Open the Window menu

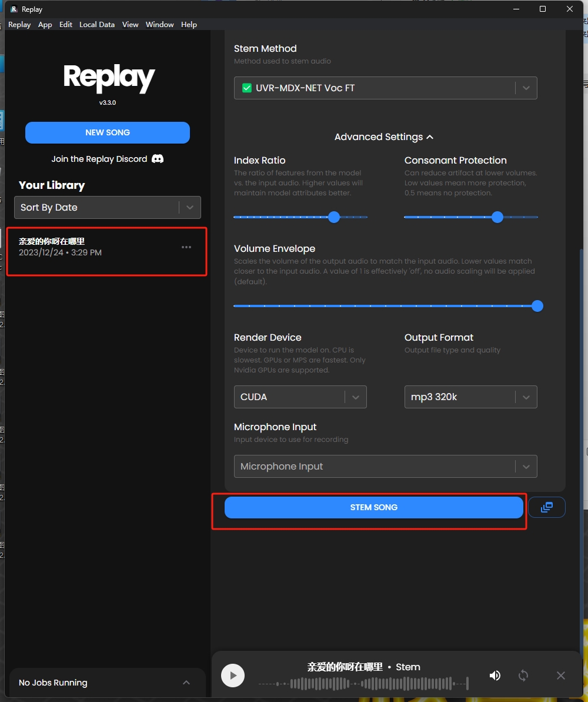tap(160, 24)
